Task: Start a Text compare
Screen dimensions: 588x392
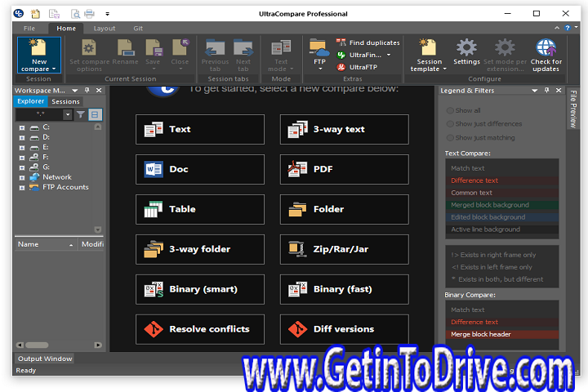Action: 200,129
